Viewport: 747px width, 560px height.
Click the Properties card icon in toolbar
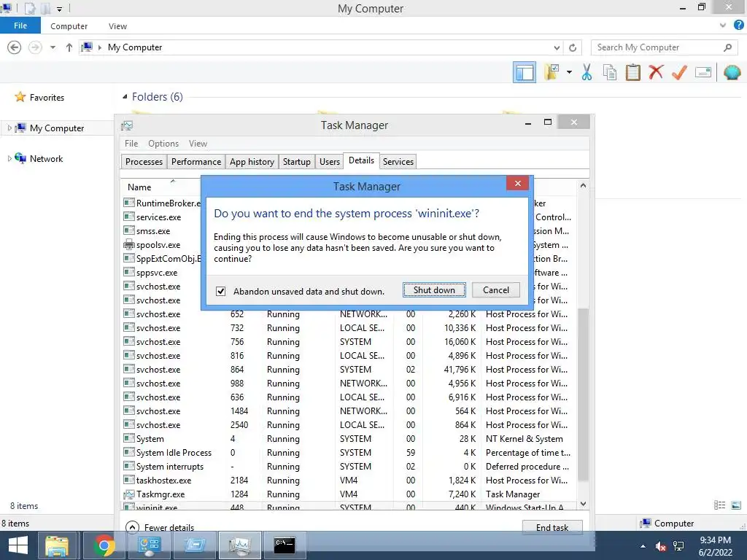(703, 72)
